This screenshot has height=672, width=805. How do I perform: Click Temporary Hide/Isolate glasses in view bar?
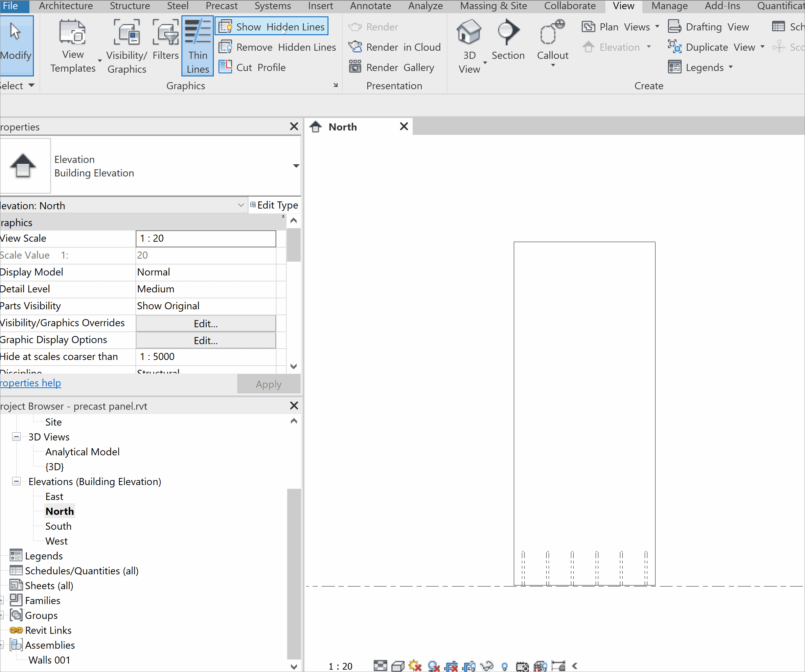487,666
